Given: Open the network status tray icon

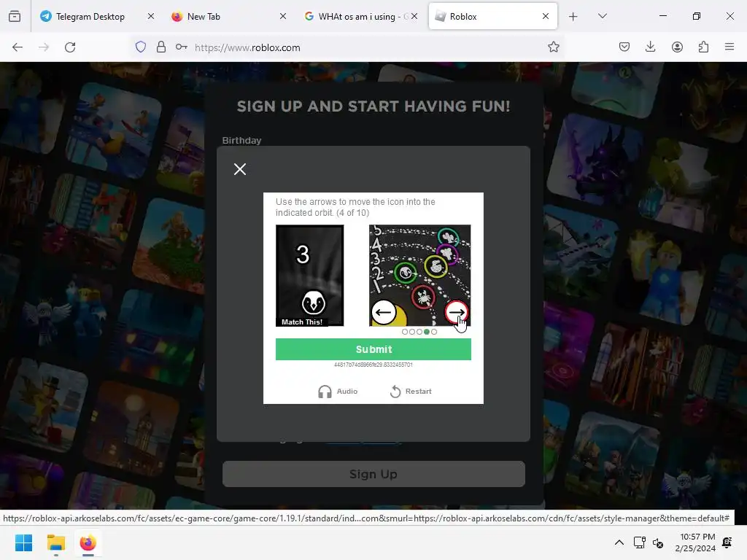Looking at the screenshot, I should [639, 542].
